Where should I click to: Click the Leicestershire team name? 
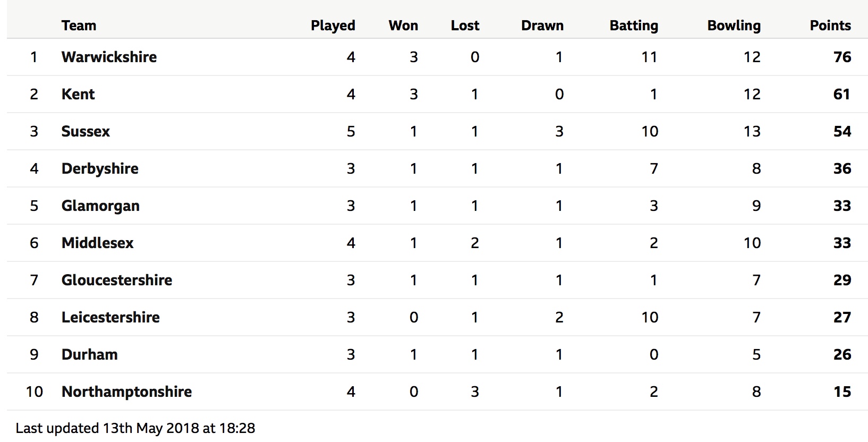[x=110, y=317]
